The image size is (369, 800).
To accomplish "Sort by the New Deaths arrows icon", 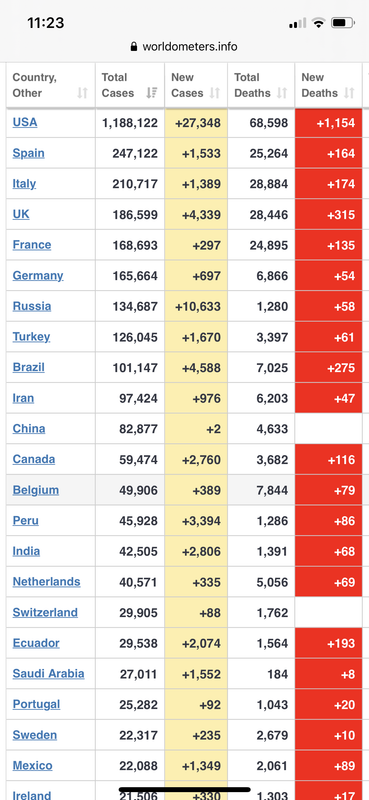I will pyautogui.click(x=349, y=93).
